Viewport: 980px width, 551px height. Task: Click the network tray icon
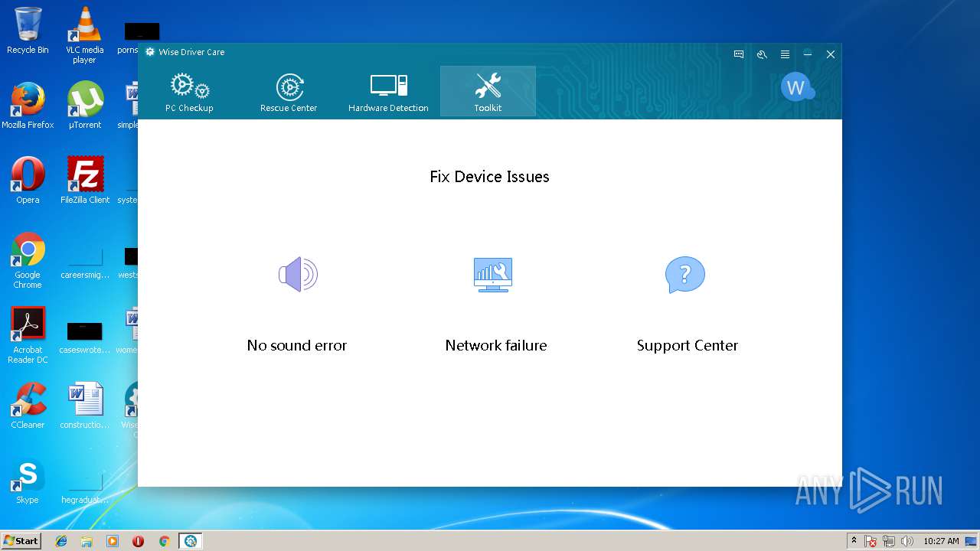889,541
